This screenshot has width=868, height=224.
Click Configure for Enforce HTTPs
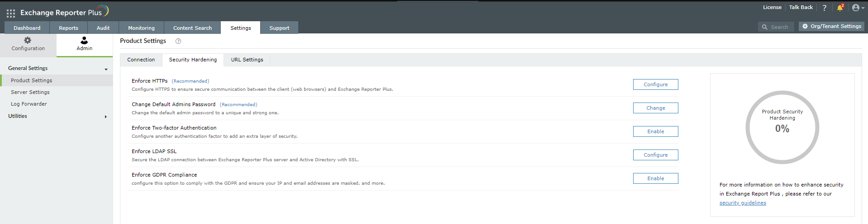click(656, 84)
